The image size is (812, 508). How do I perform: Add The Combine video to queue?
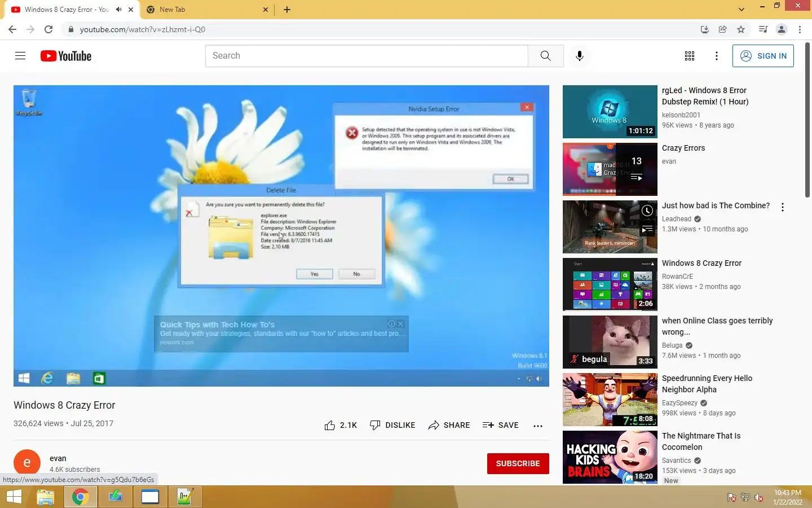point(647,230)
